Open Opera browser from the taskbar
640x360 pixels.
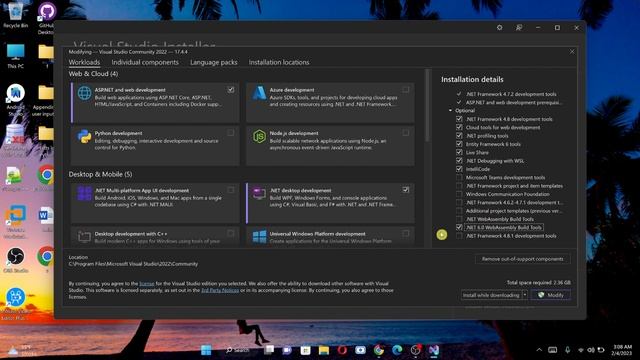point(342,350)
